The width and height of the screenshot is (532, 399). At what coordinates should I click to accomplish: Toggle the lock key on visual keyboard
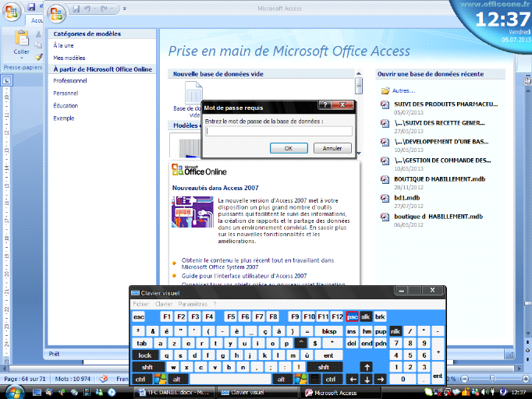tap(145, 355)
